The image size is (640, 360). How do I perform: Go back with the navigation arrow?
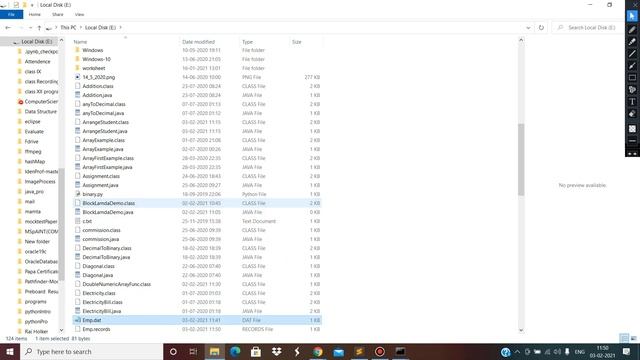pyautogui.click(x=8, y=27)
